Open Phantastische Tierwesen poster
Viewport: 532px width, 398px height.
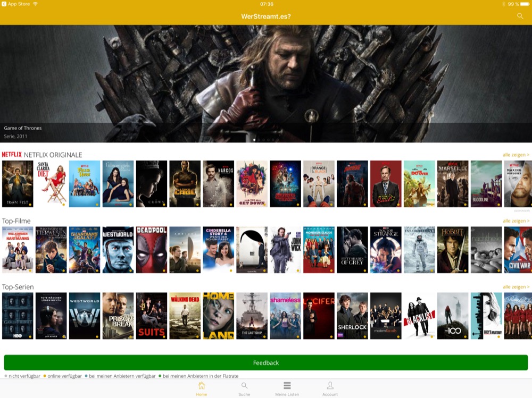pos(51,250)
